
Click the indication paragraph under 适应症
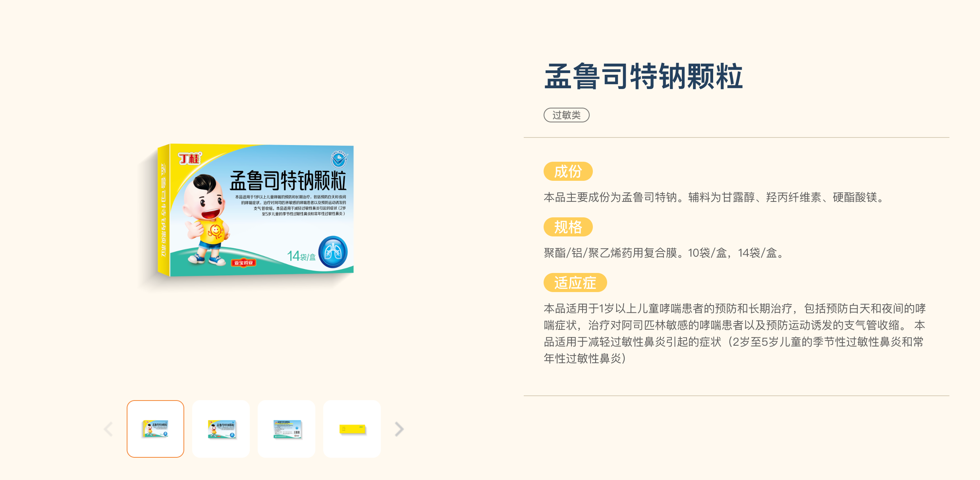tap(735, 333)
